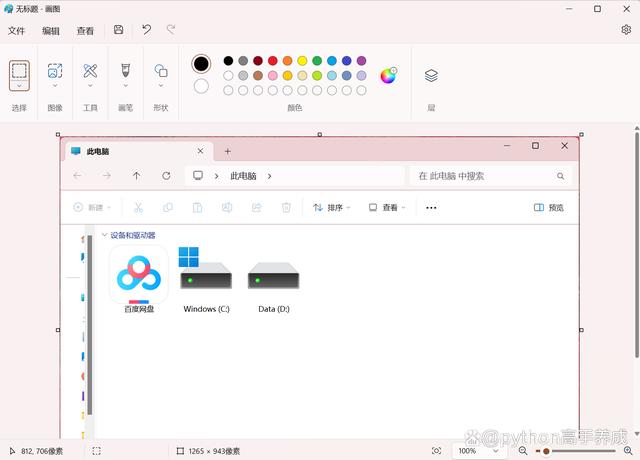Click the Rename icon in Explorer toolbar
This screenshot has height=460, width=640.
pyautogui.click(x=227, y=207)
